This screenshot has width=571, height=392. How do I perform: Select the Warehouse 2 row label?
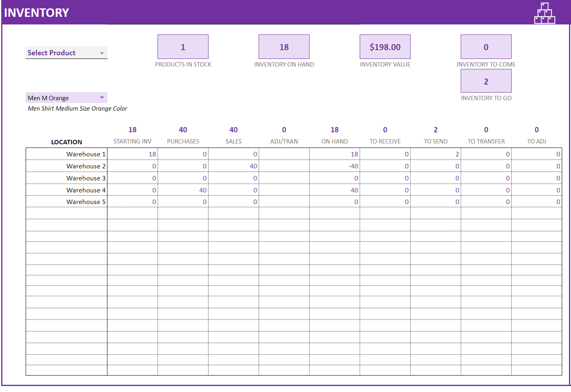(x=86, y=166)
